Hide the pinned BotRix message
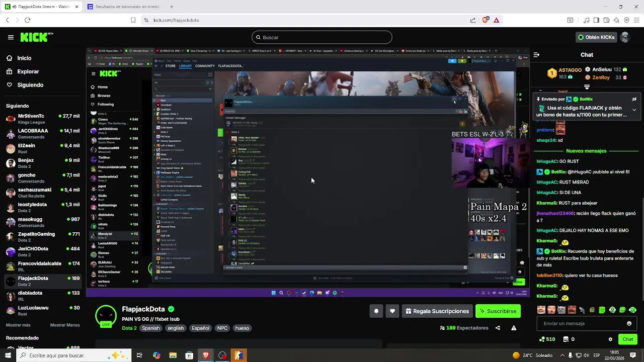 pyautogui.click(x=634, y=99)
